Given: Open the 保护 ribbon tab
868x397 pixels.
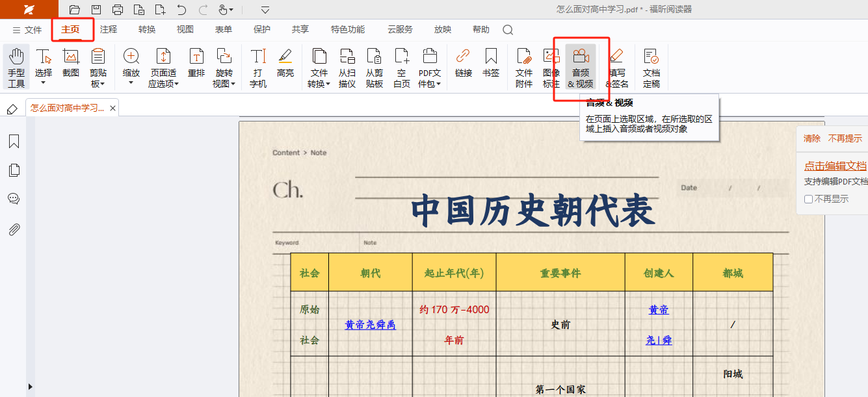Looking at the screenshot, I should pos(262,29).
